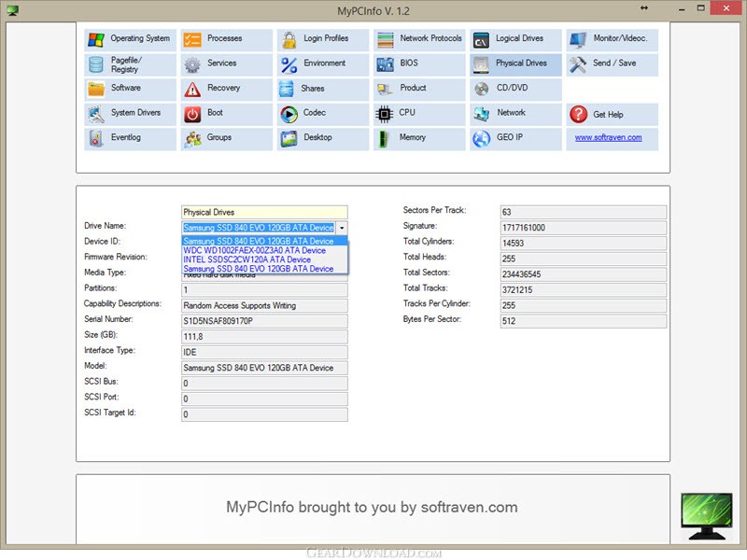Click the Partitions field showing 1

[264, 290]
